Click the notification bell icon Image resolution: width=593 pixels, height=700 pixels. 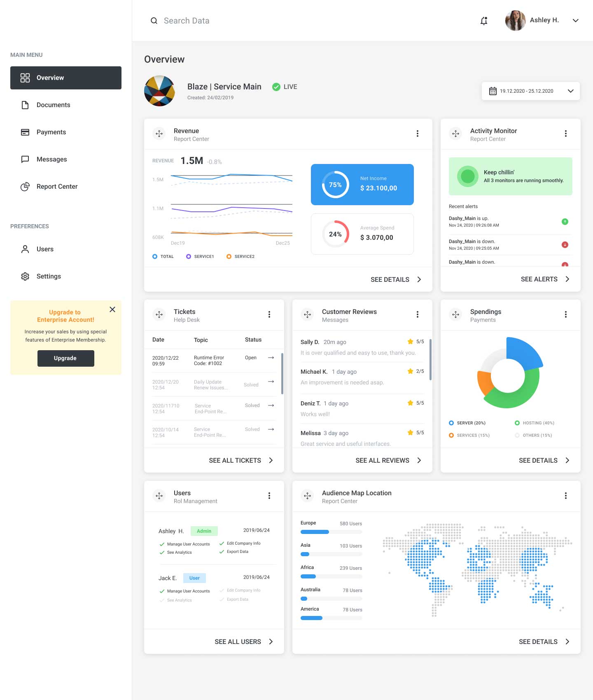(484, 21)
